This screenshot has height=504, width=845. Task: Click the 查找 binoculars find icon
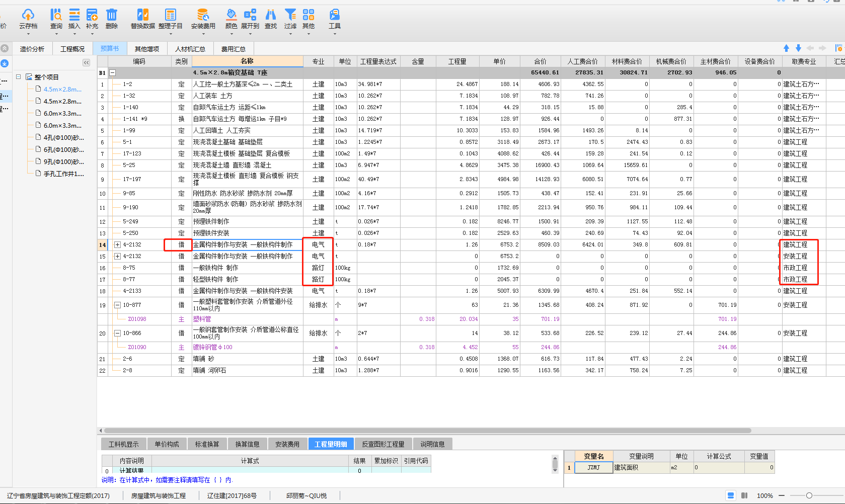tap(271, 15)
